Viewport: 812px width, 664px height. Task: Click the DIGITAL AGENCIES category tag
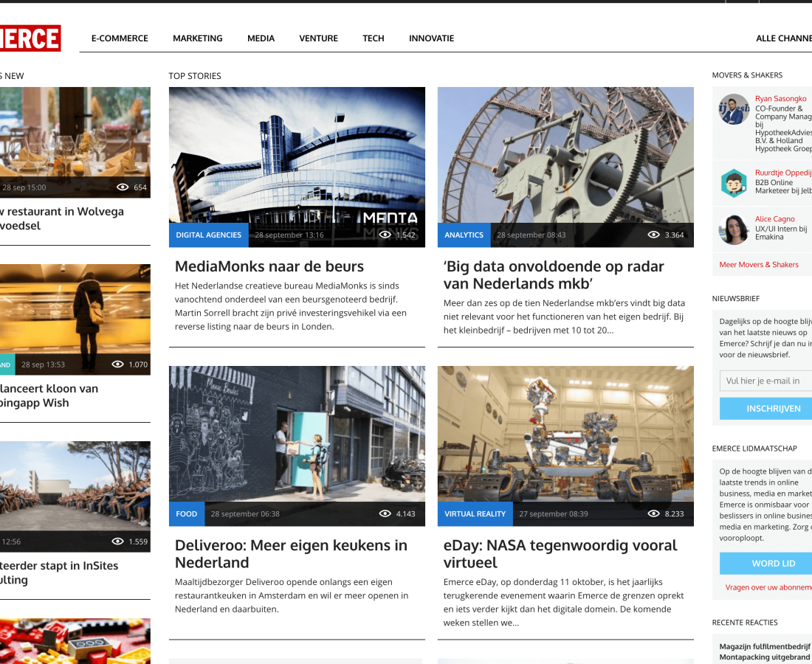pyautogui.click(x=209, y=235)
